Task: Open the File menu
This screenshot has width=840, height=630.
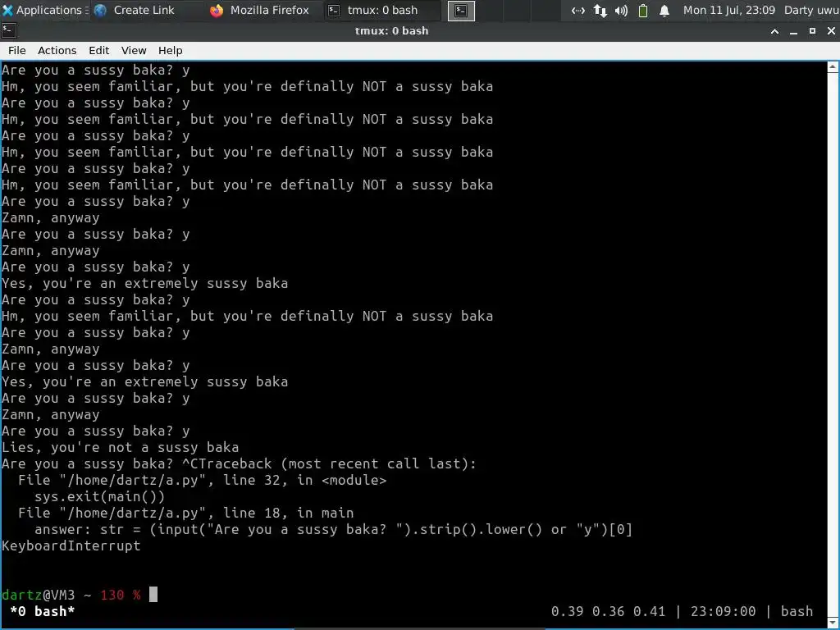Action: [16, 50]
